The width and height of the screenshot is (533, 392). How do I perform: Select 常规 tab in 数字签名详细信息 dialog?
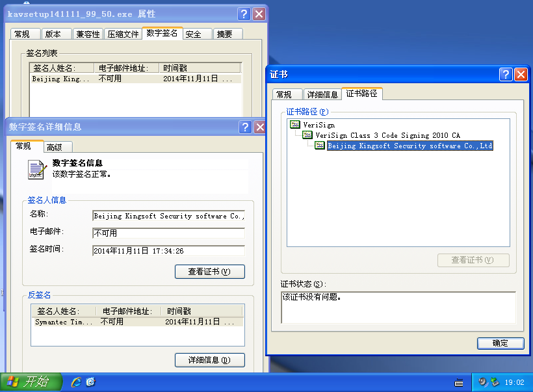pos(27,146)
